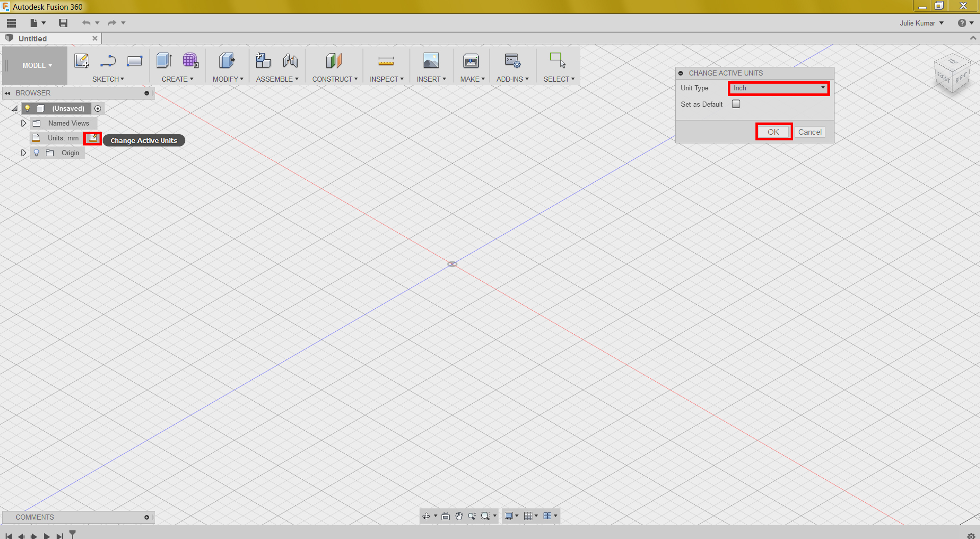Open the SKETCH menu
The width and height of the screenshot is (980, 539).
click(108, 79)
